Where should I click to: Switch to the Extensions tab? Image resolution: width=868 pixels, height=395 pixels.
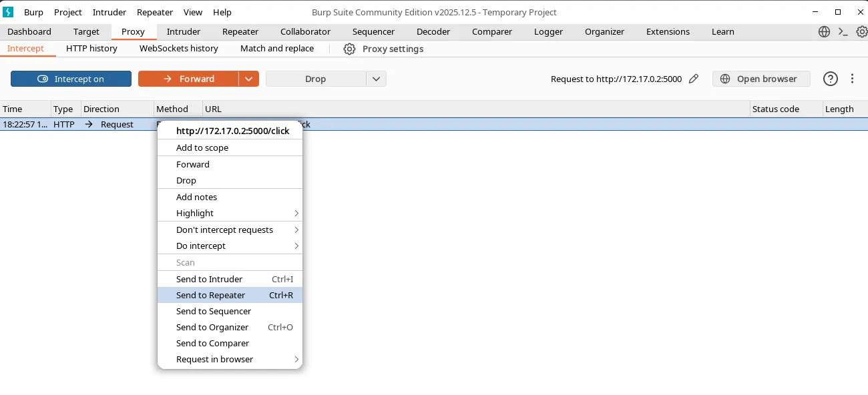(x=668, y=31)
